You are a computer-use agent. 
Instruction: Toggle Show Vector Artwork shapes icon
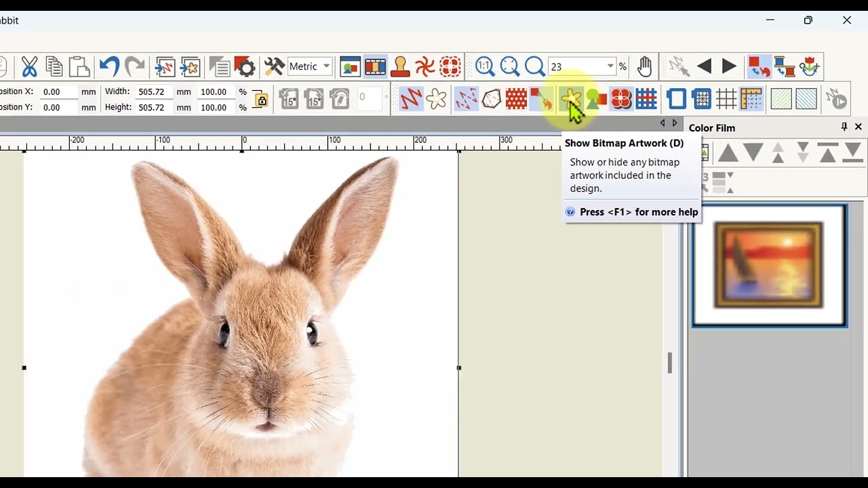pyautogui.click(x=595, y=99)
